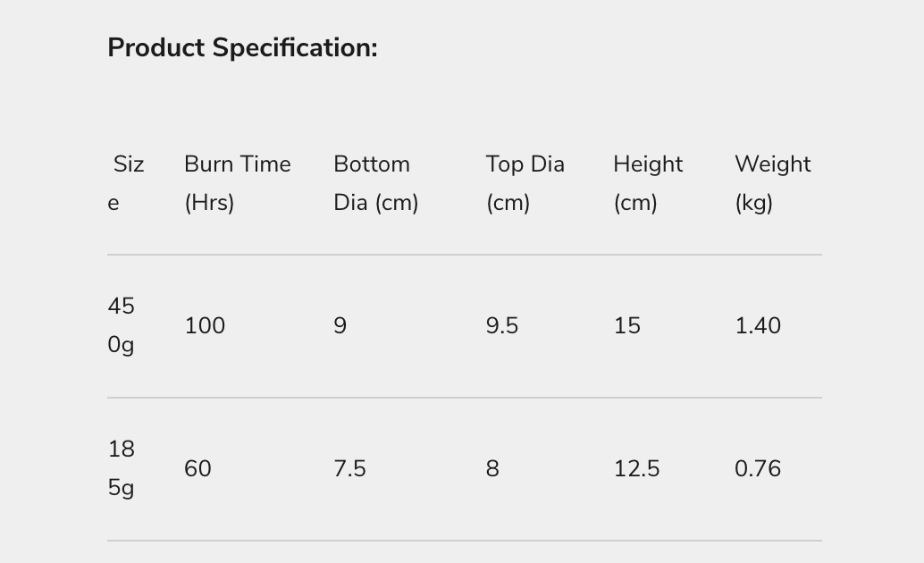
Task: Click the top diameter value 8
Action: (x=492, y=469)
